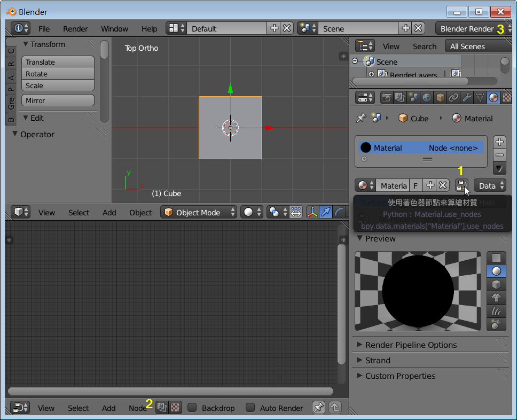
Task: Pin the properties context with pushpin
Action: click(362, 118)
